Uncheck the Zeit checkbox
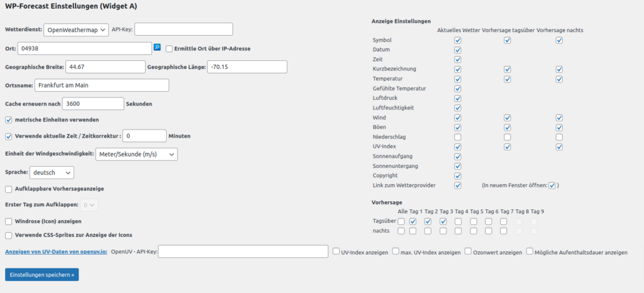 tap(458, 60)
